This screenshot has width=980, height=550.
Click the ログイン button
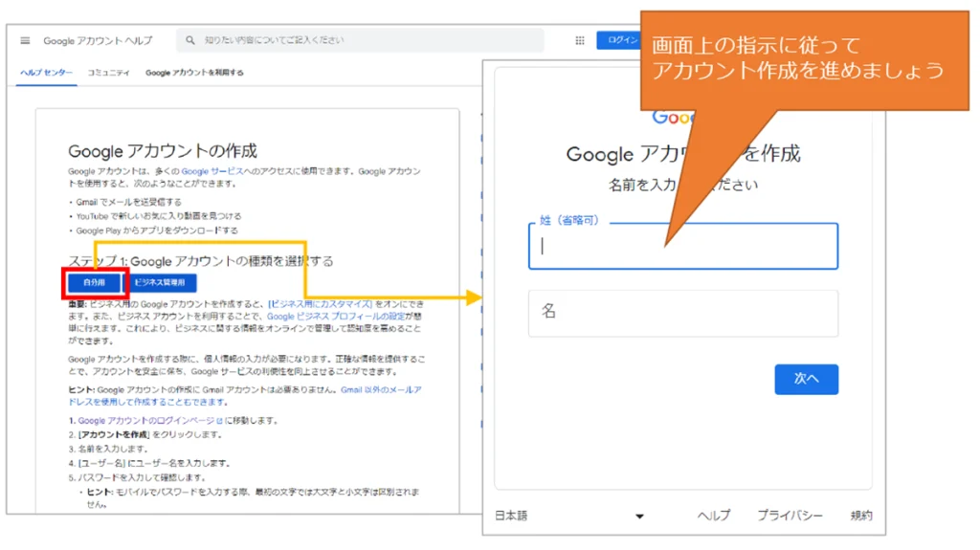(618, 41)
